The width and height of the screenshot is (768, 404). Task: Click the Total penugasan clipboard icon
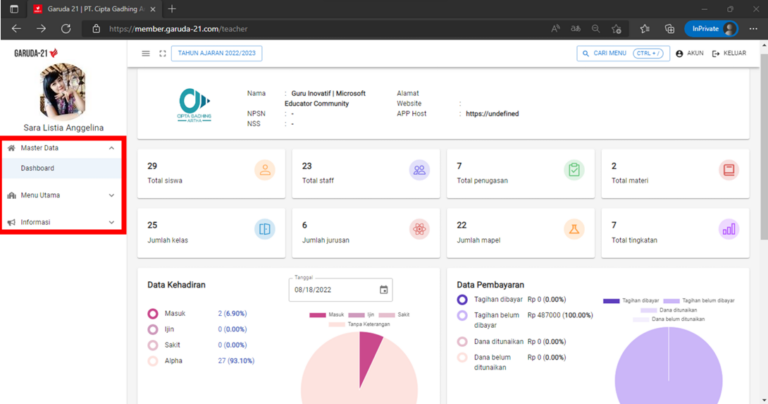point(574,170)
